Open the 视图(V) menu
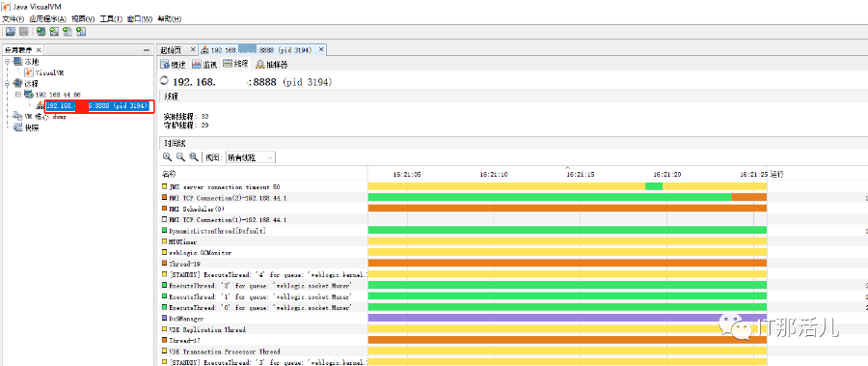 83,19
